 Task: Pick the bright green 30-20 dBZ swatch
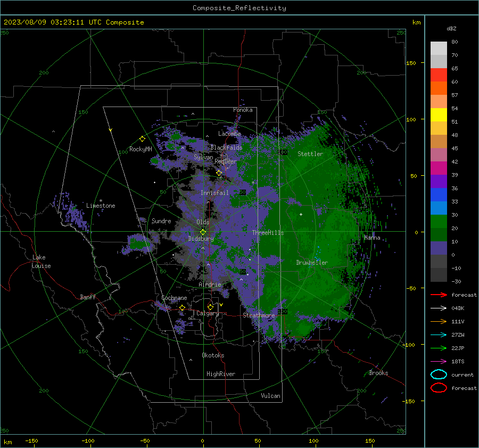click(439, 222)
